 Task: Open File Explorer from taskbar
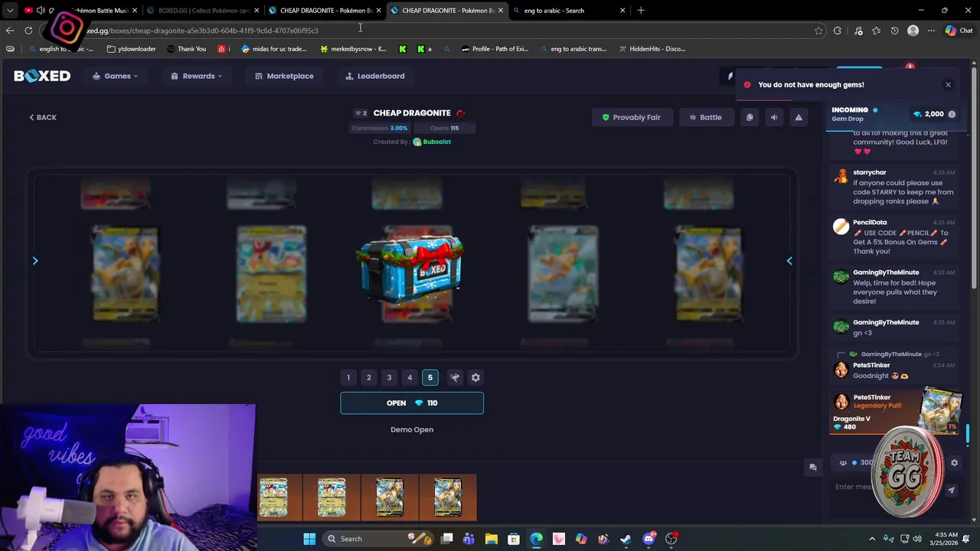[492, 539]
